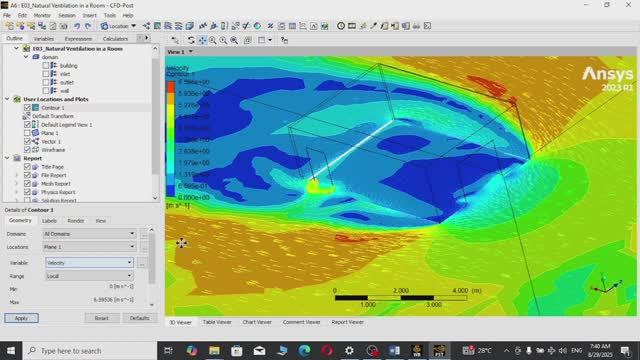Uncheck Default Legend View 1

(x=27, y=124)
